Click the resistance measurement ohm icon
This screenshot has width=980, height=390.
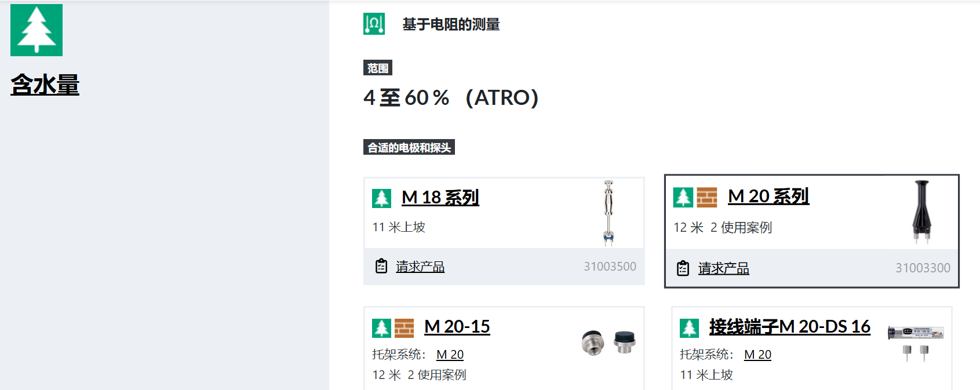[374, 24]
